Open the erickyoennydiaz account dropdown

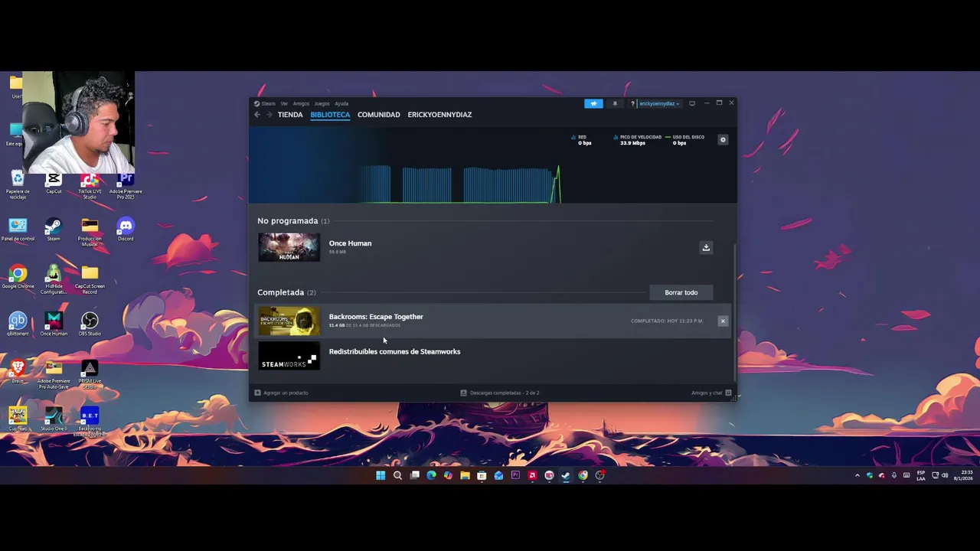[659, 103]
